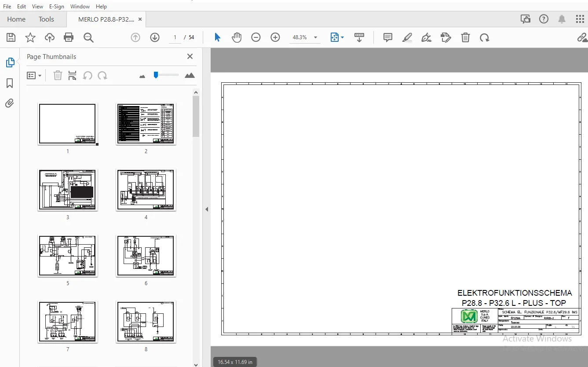Delete selected pages in thumbnails panel
Screen dimensions: 588x367
pyautogui.click(x=58, y=76)
